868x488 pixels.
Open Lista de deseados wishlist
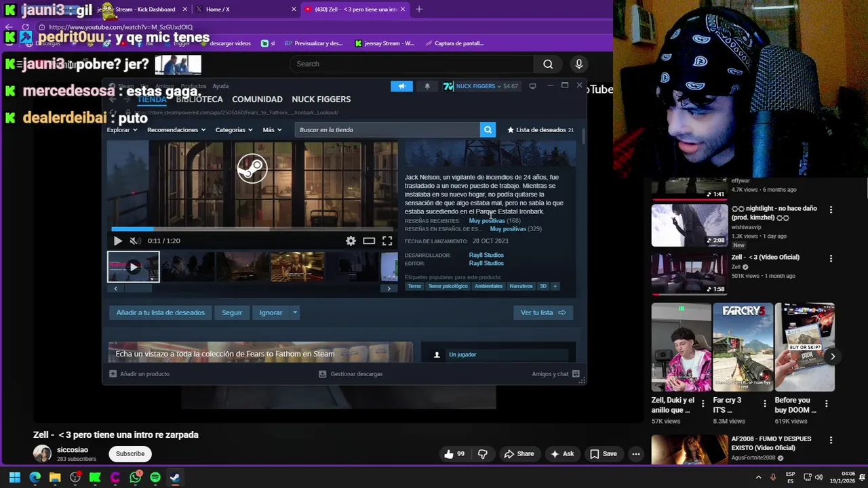540,129
